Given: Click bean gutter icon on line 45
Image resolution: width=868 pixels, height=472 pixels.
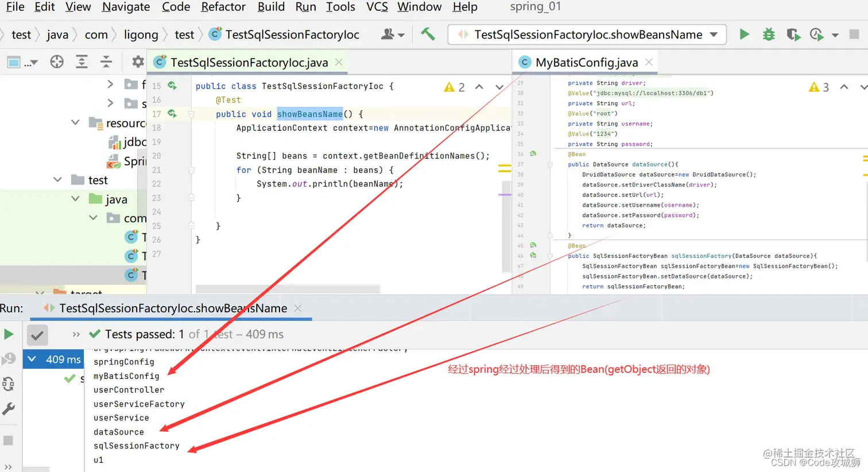Looking at the screenshot, I should (533, 245).
